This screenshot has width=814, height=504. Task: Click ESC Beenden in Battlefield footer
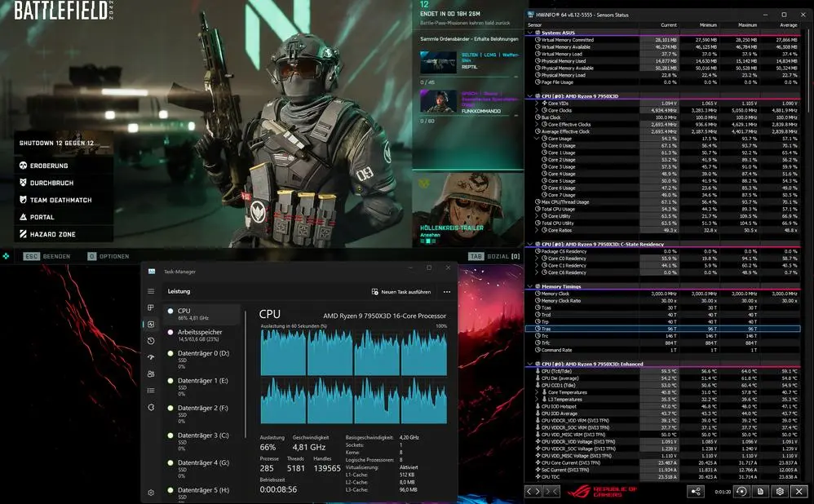click(46, 256)
